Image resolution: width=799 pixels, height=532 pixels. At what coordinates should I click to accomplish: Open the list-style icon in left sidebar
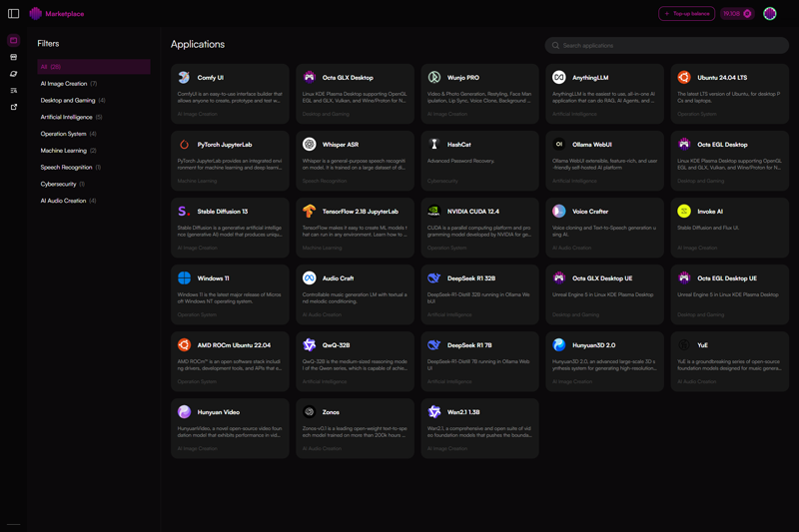[14, 90]
